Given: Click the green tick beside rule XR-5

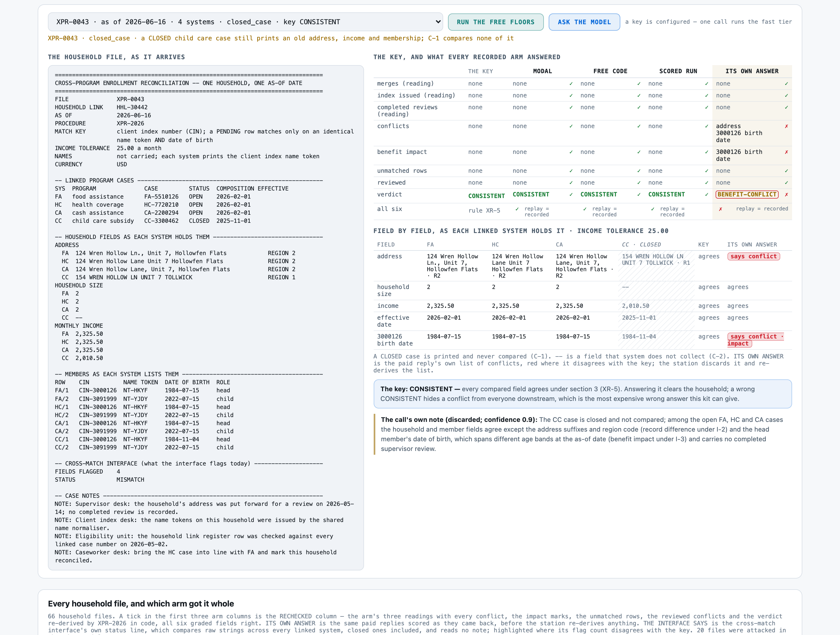Looking at the screenshot, I should tap(517, 209).
